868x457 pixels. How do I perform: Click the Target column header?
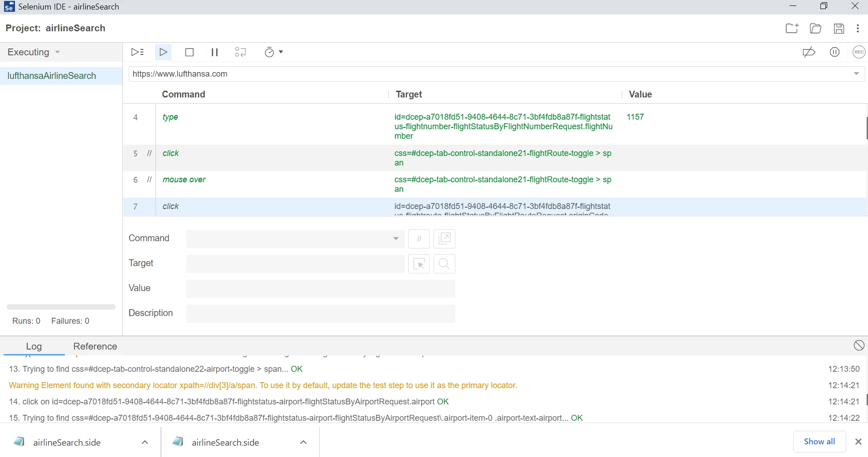(x=409, y=94)
